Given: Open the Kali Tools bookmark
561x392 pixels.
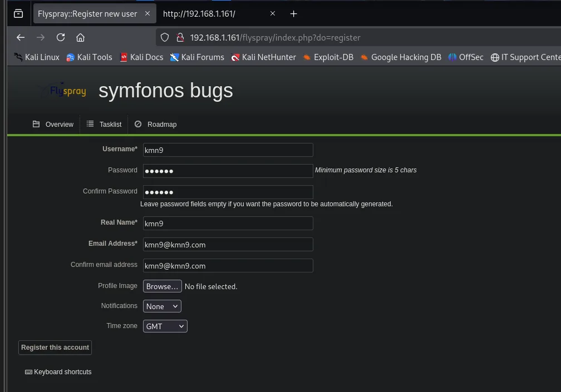Looking at the screenshot, I should click(x=89, y=57).
